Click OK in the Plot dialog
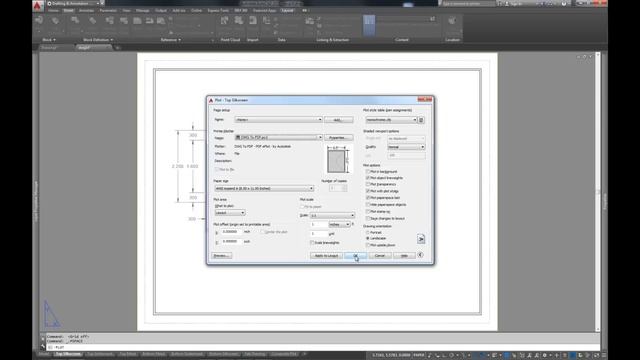 pyautogui.click(x=356, y=256)
